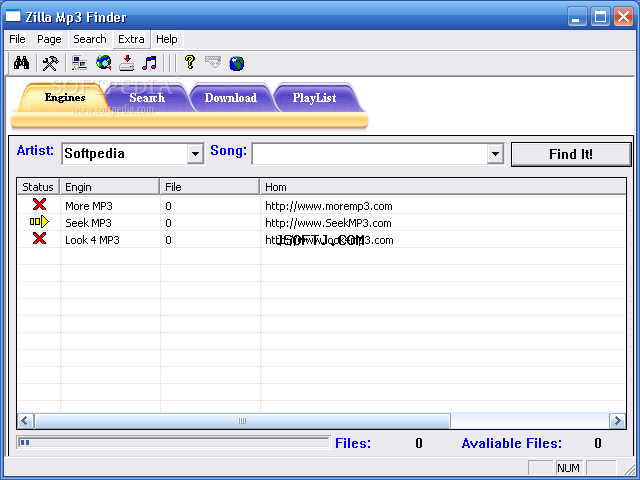Open the Help menu
Screen dimensions: 640x480
point(167,39)
